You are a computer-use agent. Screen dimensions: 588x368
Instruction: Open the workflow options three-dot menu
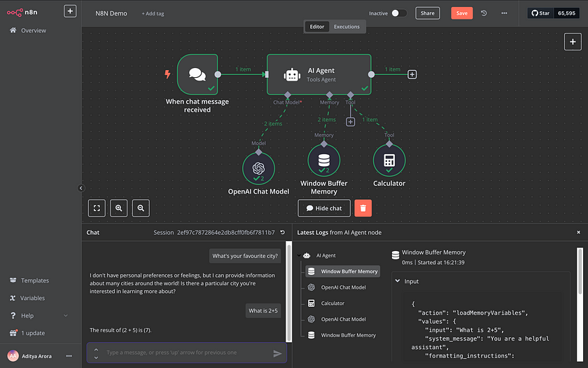click(x=504, y=13)
